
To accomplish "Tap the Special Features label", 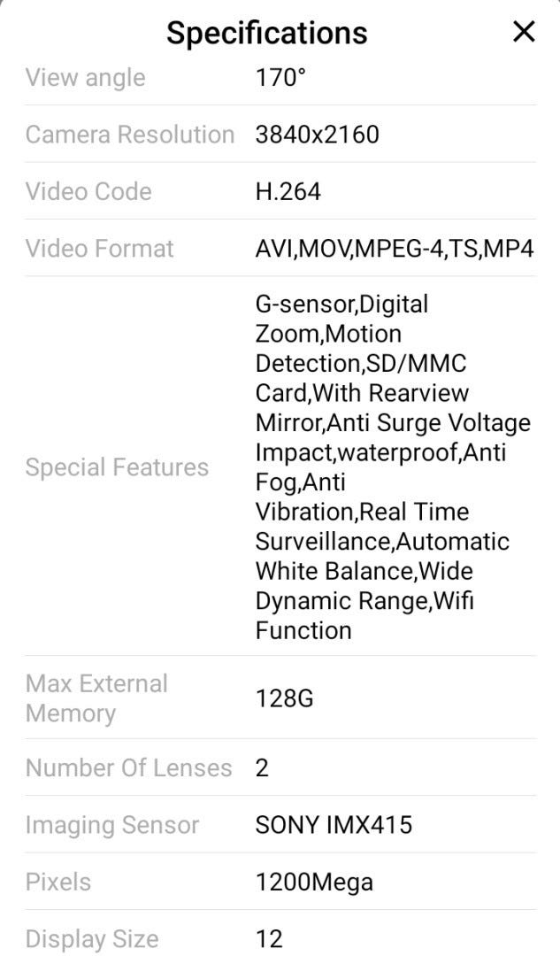I will (x=117, y=467).
